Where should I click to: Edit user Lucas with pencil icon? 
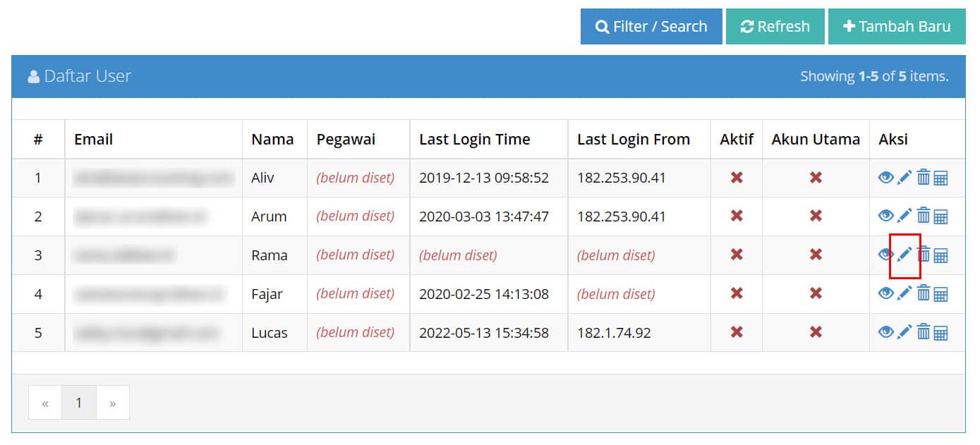pyautogui.click(x=905, y=332)
